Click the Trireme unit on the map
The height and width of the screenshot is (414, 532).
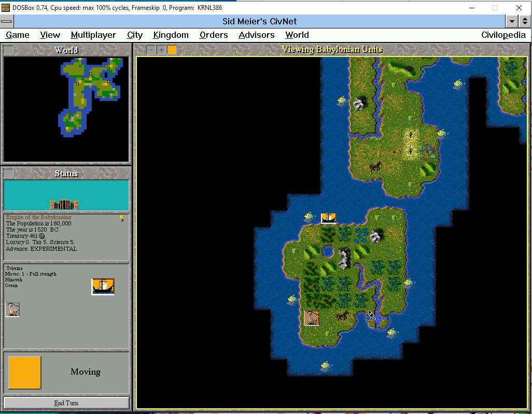click(x=328, y=218)
